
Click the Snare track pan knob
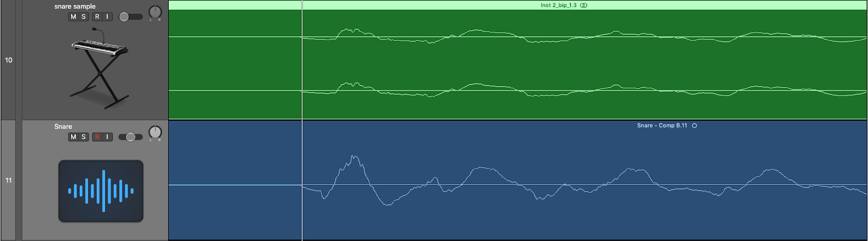coord(155,132)
